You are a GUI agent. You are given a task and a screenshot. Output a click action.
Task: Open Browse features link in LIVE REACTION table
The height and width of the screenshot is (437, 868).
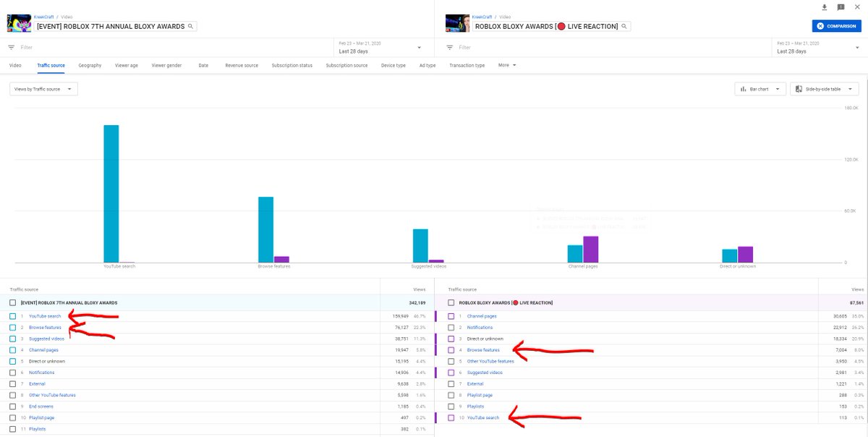pyautogui.click(x=483, y=350)
